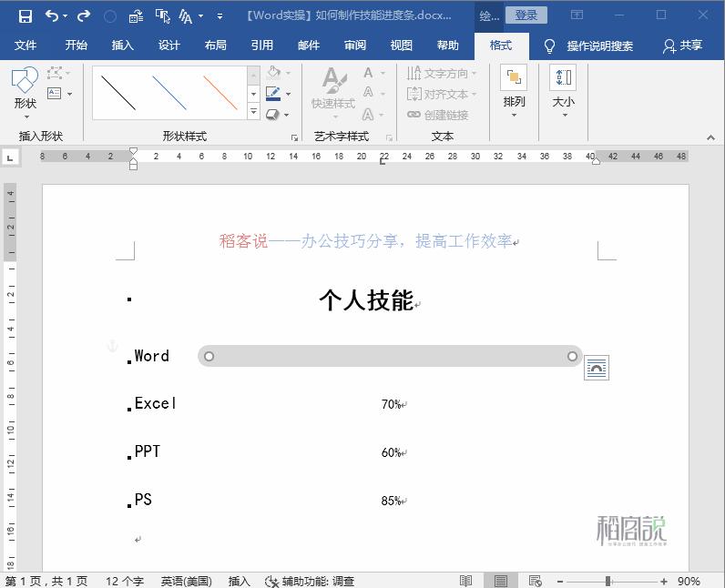This screenshot has width=725, height=588.
Task: Select the left handle of the progress bar
Action: tap(209, 356)
